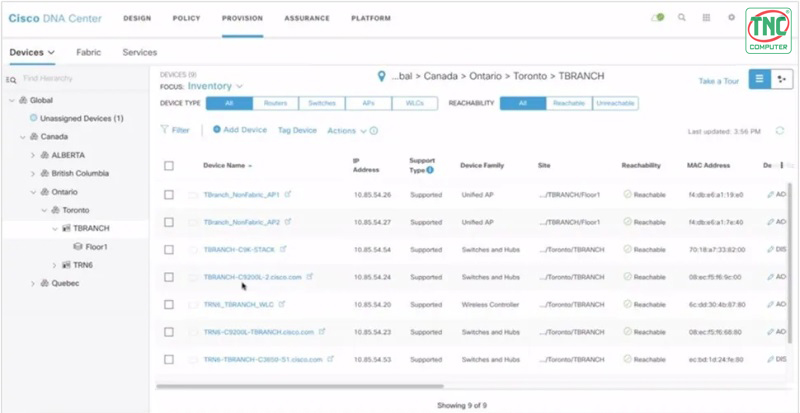Viewport: 800px width, 413px height.
Task: Open external link icon for TBranch_NonFabric_AP1
Action: click(x=288, y=195)
